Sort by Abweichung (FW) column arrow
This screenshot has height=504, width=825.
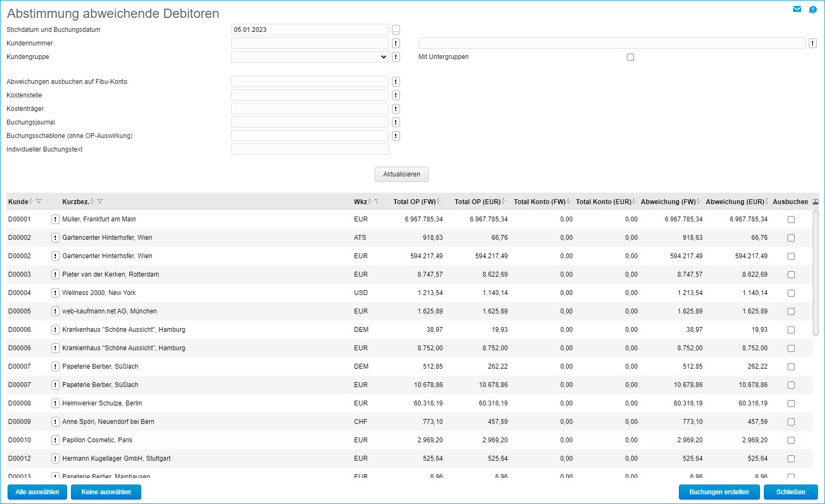coord(699,201)
